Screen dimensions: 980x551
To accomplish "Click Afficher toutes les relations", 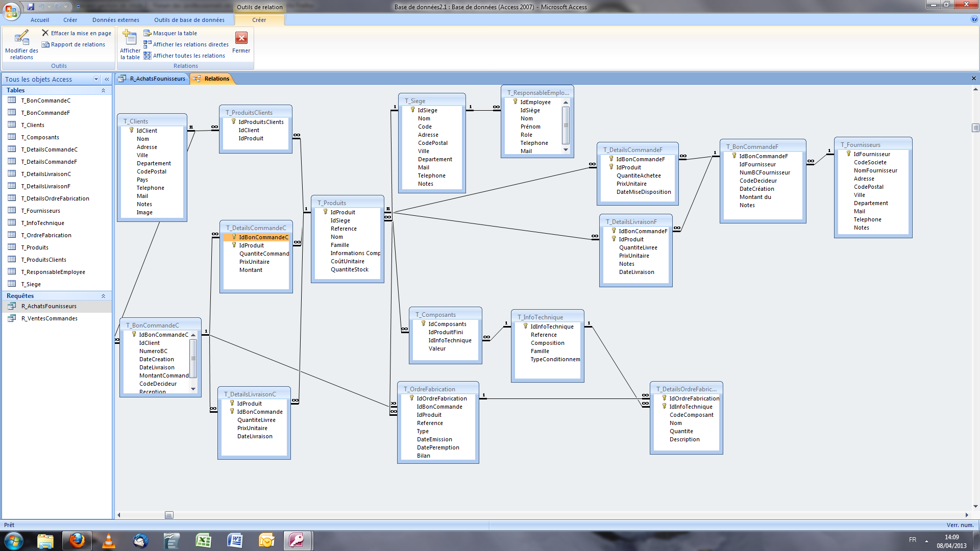I will click(x=184, y=56).
